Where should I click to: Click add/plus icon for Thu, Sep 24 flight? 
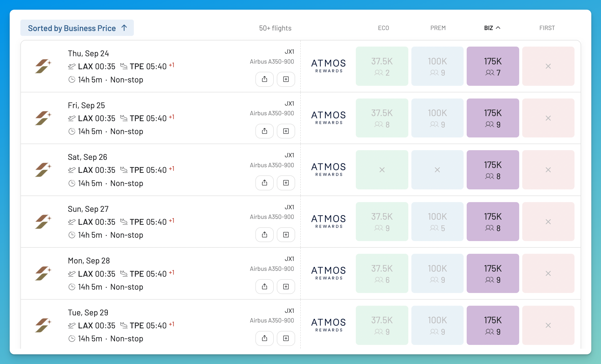tap(286, 79)
